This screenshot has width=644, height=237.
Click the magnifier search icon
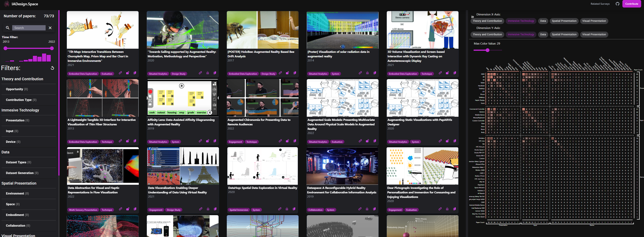[8, 28]
